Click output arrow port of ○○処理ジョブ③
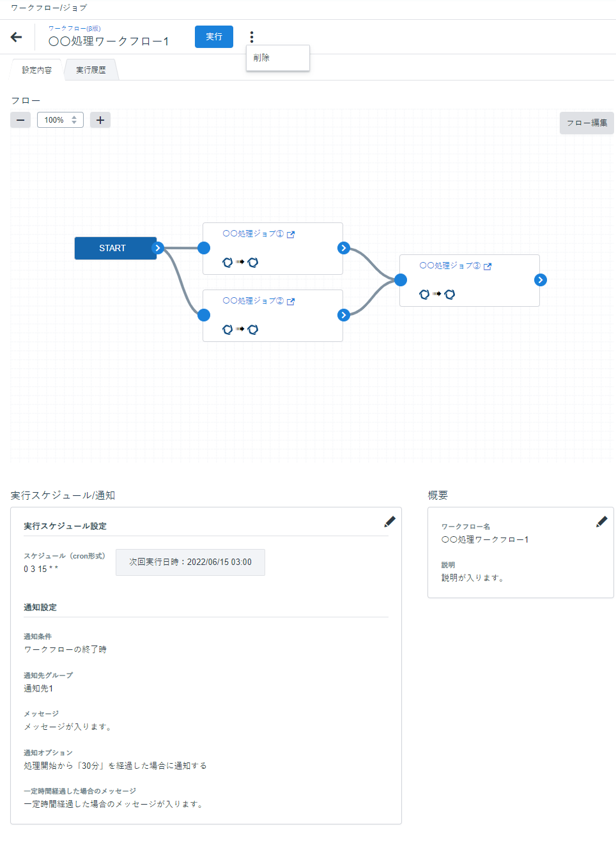The height and width of the screenshot is (850, 616). (x=541, y=280)
